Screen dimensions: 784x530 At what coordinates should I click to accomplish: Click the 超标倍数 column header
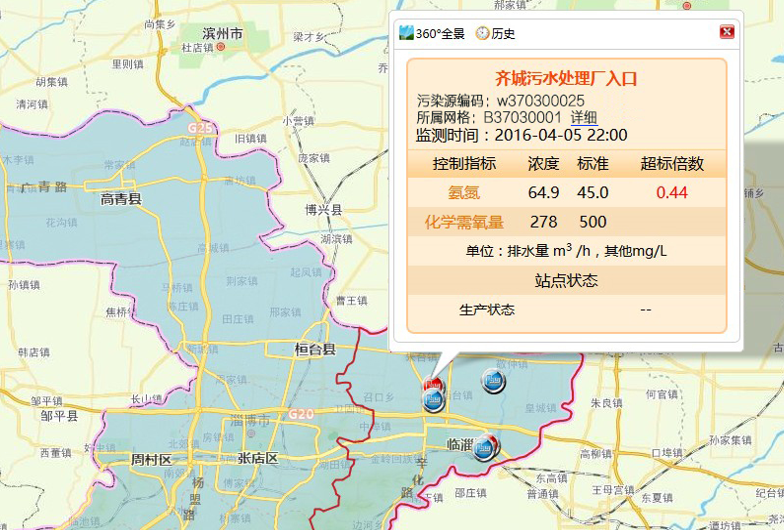(x=672, y=164)
